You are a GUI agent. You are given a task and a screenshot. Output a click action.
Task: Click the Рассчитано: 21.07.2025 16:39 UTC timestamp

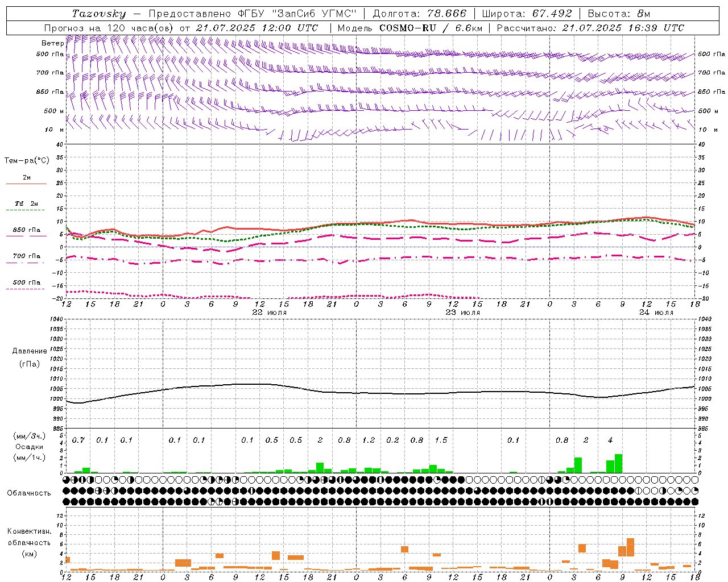point(590,28)
